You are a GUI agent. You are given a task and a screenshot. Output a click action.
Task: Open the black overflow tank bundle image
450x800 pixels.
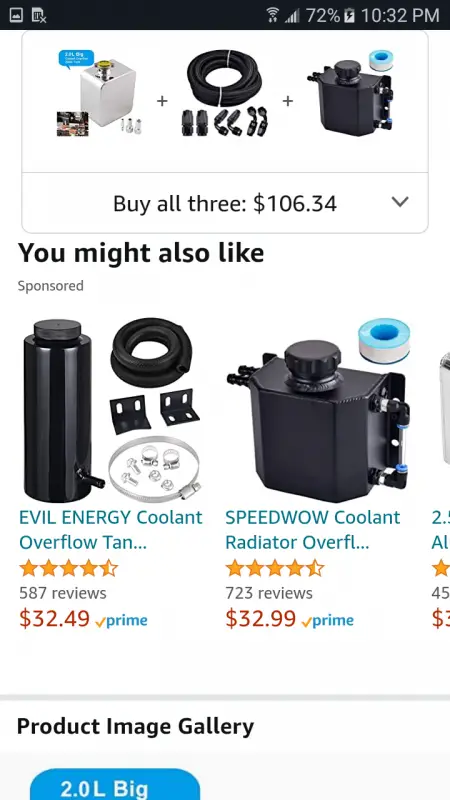pyautogui.click(x=352, y=92)
